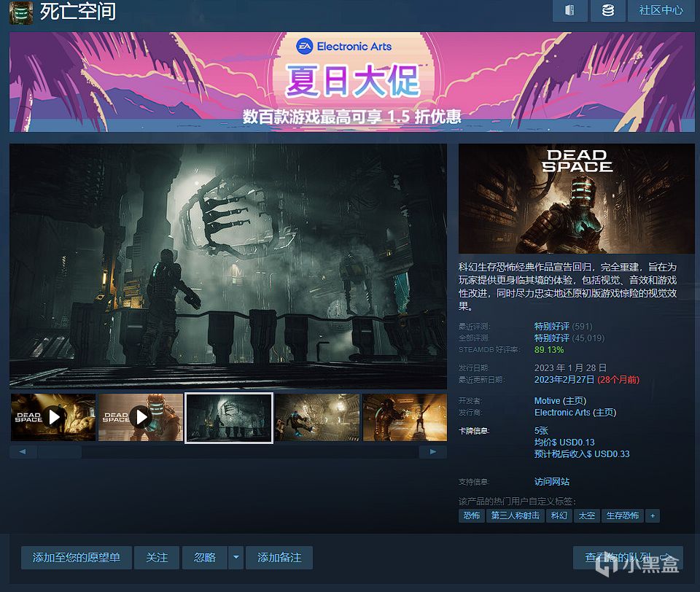Select the 科幻 tag
Viewport: 700px width, 592px height.
pos(559,515)
